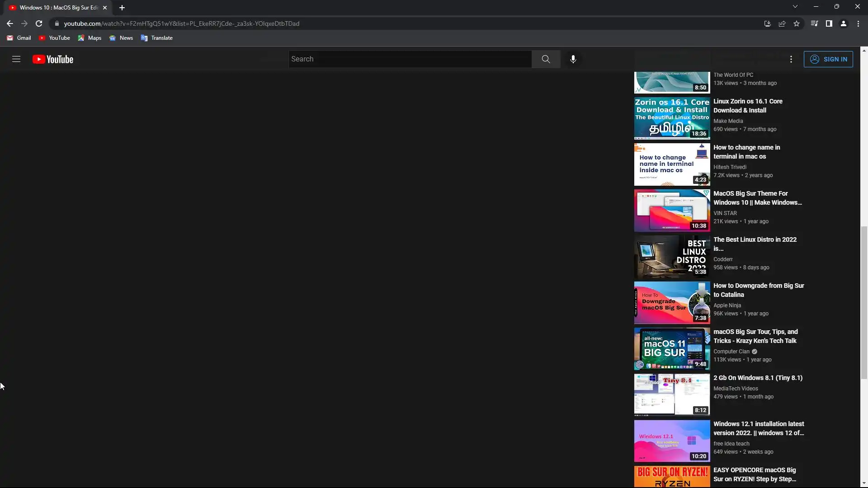Click the YouTube search input field

pos(410,59)
